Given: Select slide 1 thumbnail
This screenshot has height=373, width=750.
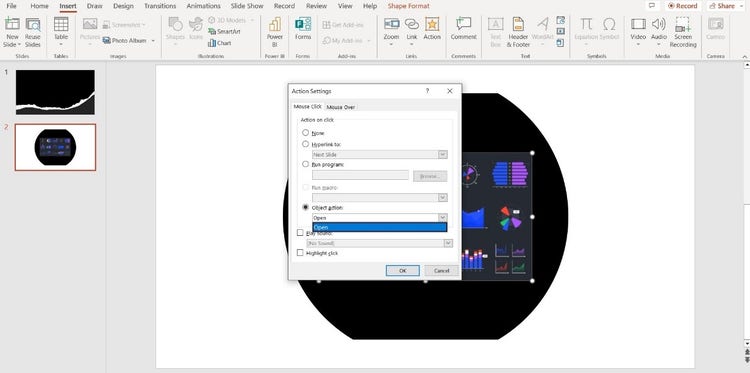Looking at the screenshot, I should (55, 92).
